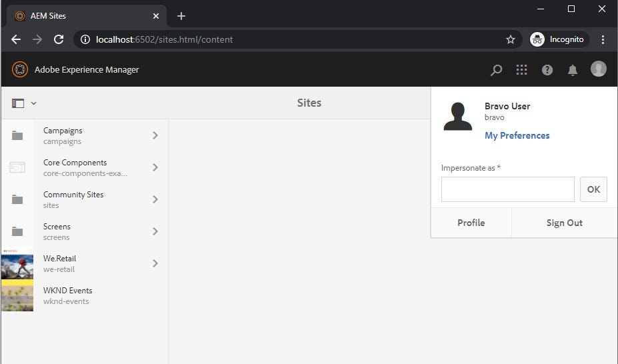Open the rail selector dropdown arrow

point(34,103)
